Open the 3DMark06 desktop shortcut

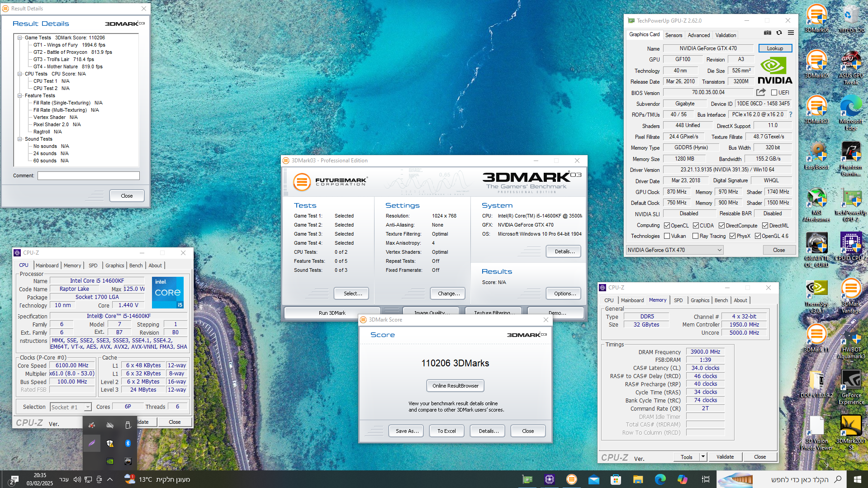(x=817, y=19)
